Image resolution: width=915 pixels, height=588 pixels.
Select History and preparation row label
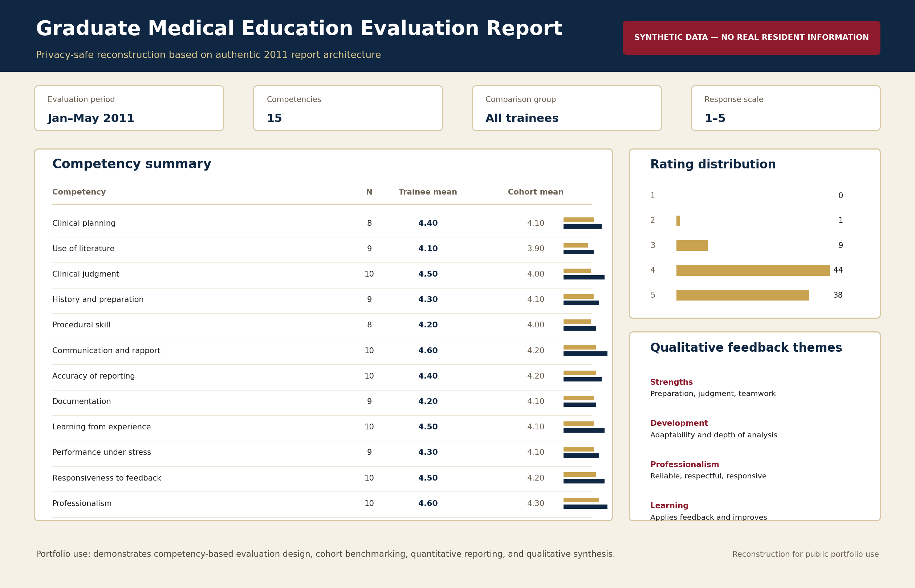(x=98, y=300)
